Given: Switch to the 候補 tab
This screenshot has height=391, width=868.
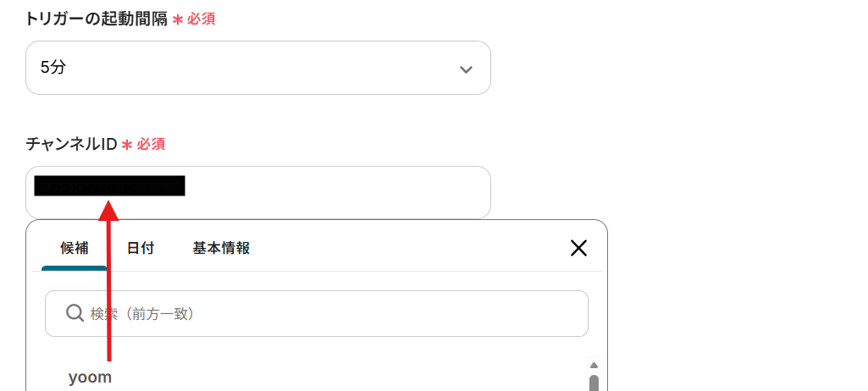Looking at the screenshot, I should point(75,248).
